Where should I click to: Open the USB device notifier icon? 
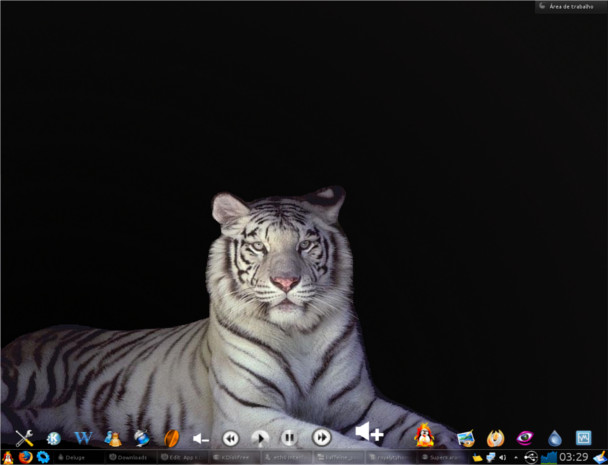(531, 458)
